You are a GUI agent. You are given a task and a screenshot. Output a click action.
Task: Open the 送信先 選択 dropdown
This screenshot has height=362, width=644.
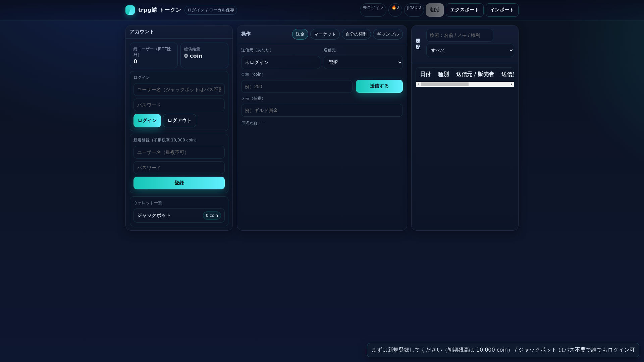(x=363, y=62)
